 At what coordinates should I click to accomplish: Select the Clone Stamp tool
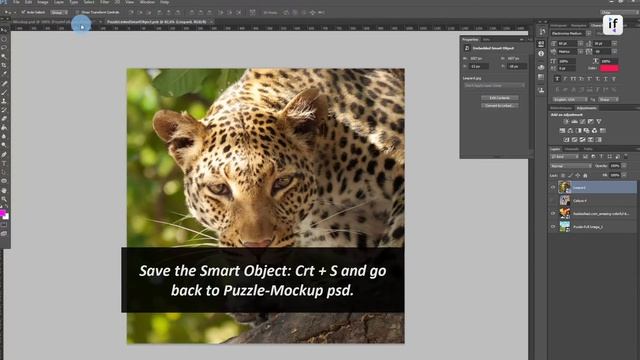(4, 101)
